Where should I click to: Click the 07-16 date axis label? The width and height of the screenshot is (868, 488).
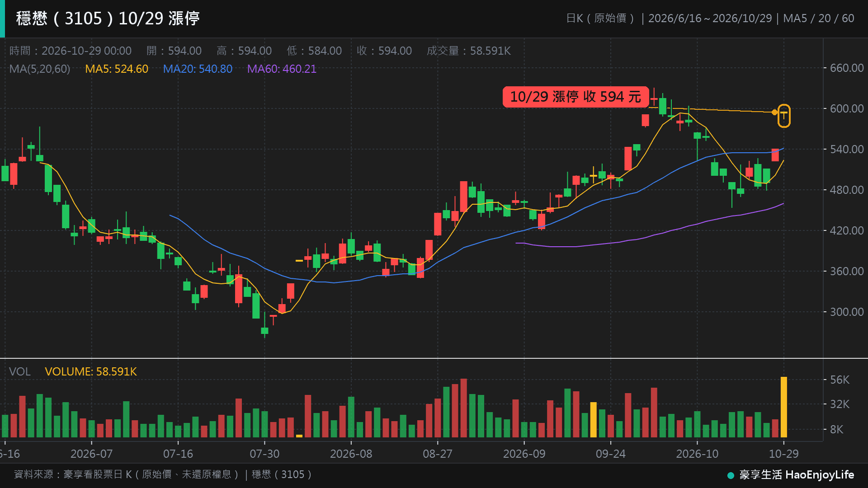[178, 454]
